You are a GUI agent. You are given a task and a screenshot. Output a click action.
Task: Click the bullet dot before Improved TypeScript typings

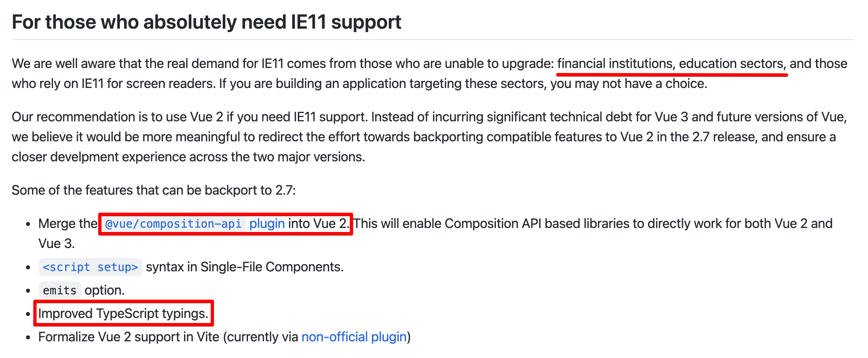[x=28, y=314]
